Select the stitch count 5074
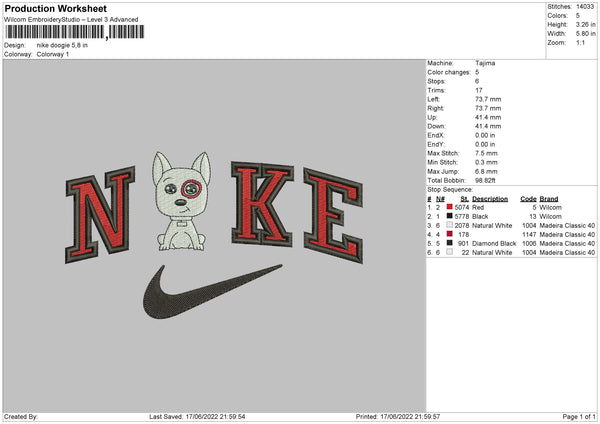Screen dimensions: 600x424 [x=462, y=207]
